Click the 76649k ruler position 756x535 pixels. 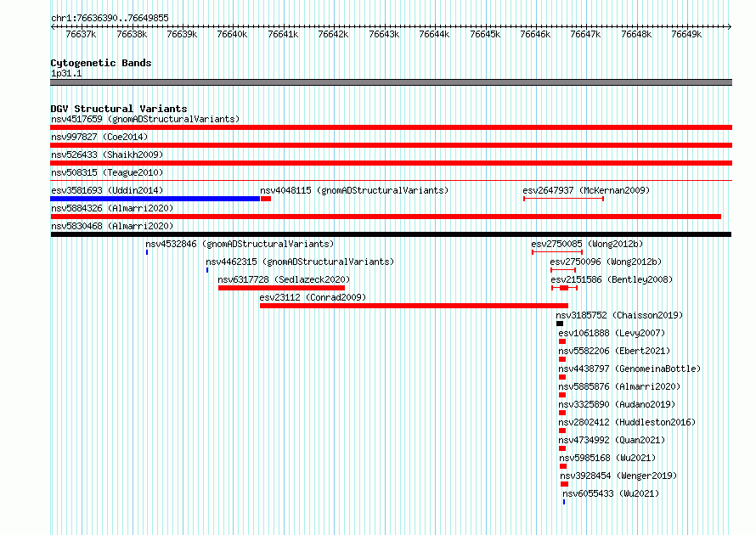(x=687, y=34)
